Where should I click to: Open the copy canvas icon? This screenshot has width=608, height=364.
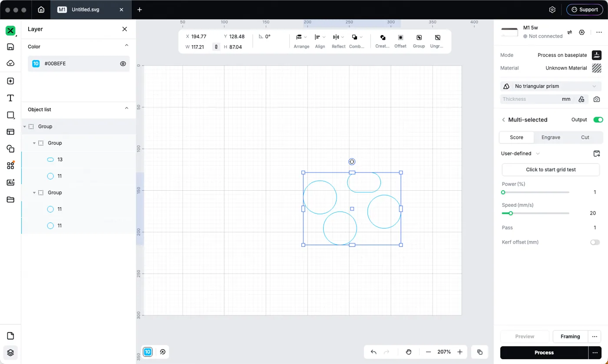[480, 352]
